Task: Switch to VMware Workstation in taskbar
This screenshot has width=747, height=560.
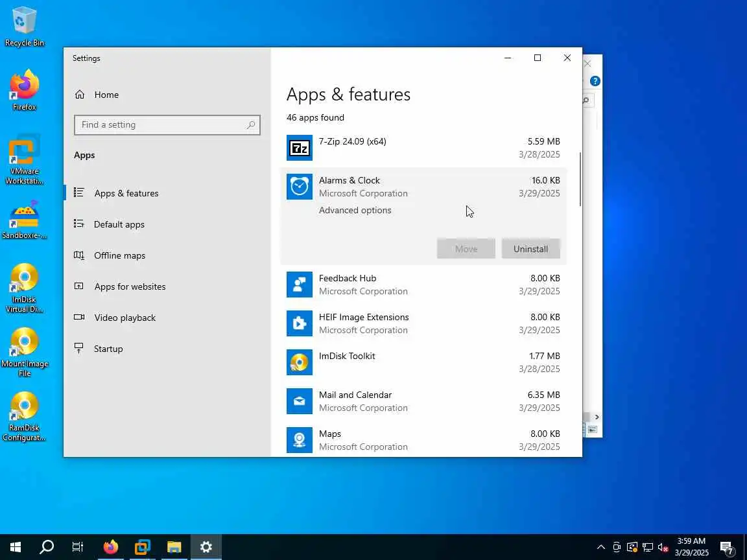Action: pyautogui.click(x=143, y=546)
